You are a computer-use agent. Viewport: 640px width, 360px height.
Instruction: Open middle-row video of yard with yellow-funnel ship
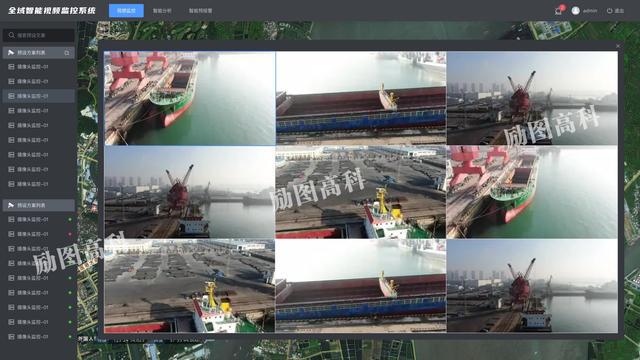(361, 192)
